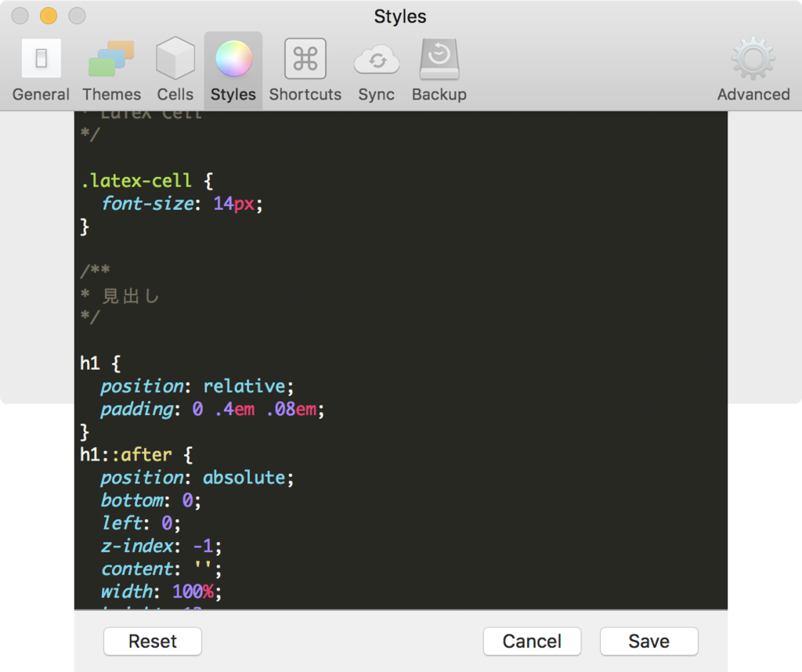The height and width of the screenshot is (672, 802).
Task: Click the '-1' z-index value
Action: pos(203,546)
